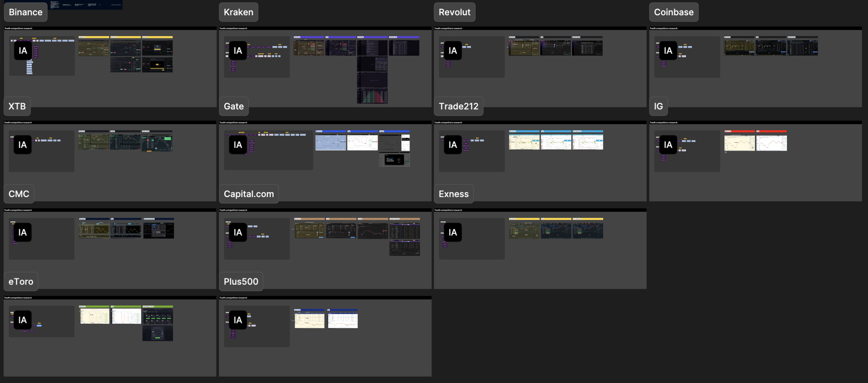868x383 pixels.
Task: Open the bottom-right screenshot in Capital.com frame
Action: [405, 248]
